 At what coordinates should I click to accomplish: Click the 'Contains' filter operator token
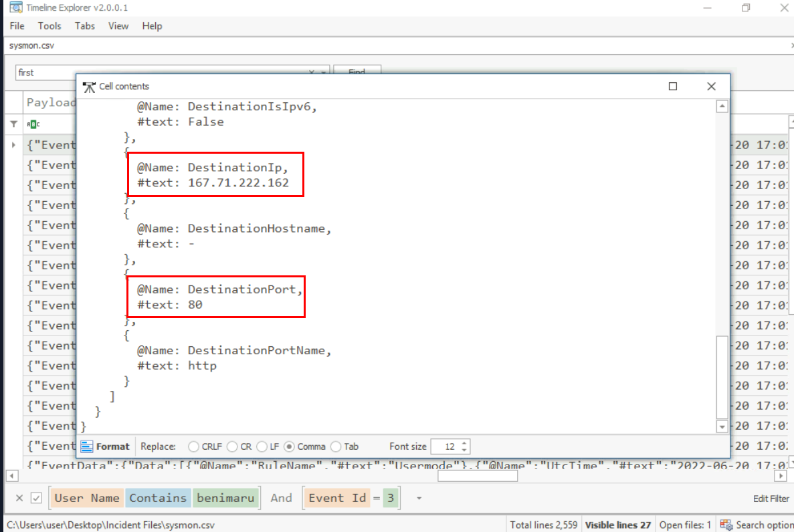point(158,498)
